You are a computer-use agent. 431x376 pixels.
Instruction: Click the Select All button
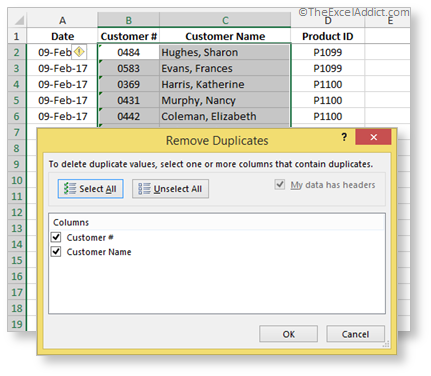click(90, 189)
